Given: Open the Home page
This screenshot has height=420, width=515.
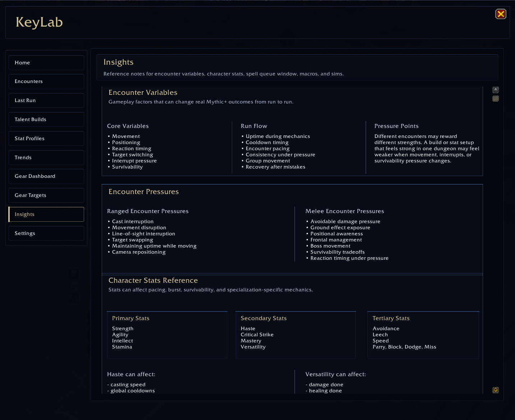Looking at the screenshot, I should (x=46, y=63).
